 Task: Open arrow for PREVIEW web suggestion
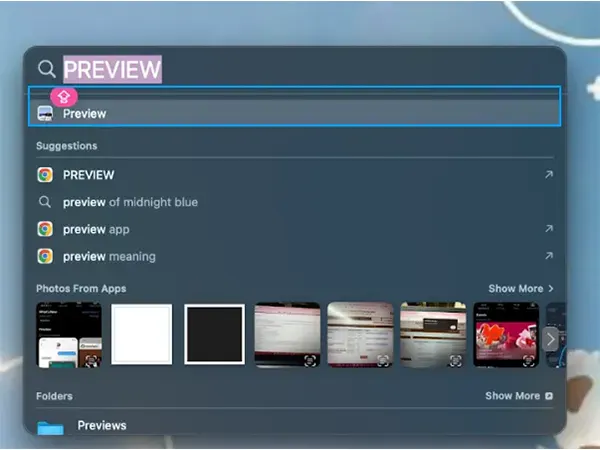click(x=549, y=175)
